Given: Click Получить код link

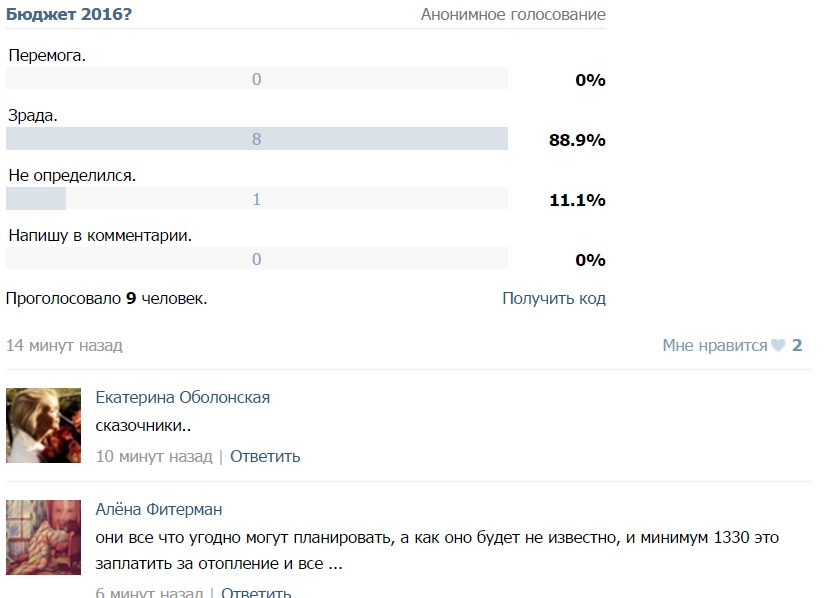Looking at the screenshot, I should coord(554,298).
